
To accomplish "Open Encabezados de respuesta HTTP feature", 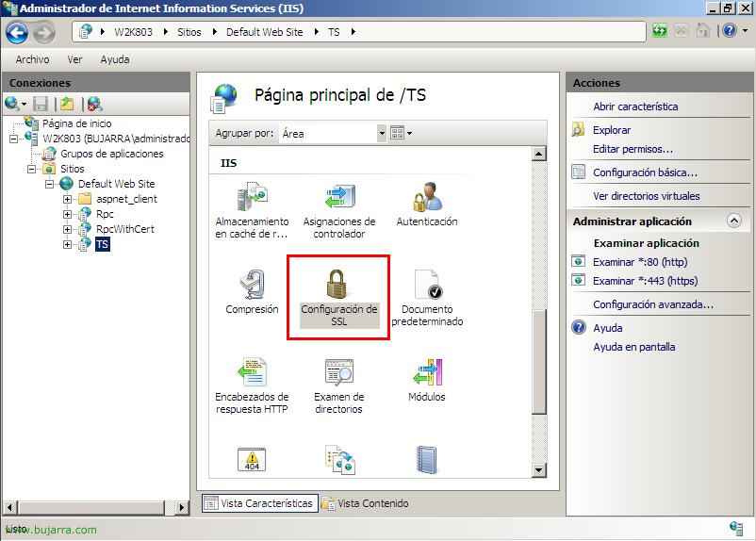I will (252, 385).
